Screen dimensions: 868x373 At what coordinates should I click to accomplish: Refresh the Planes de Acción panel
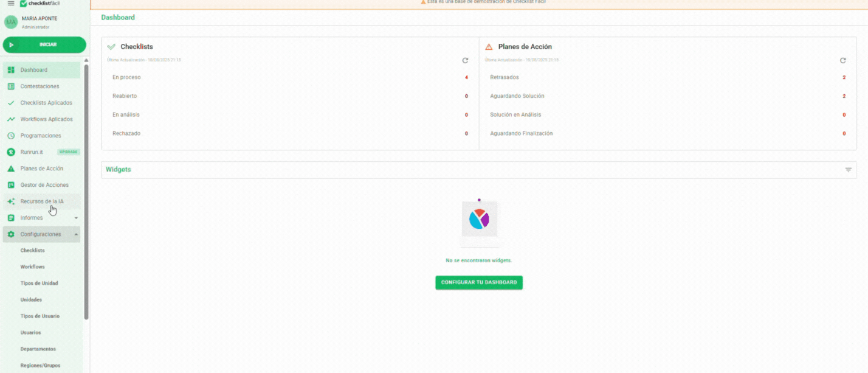(x=842, y=60)
